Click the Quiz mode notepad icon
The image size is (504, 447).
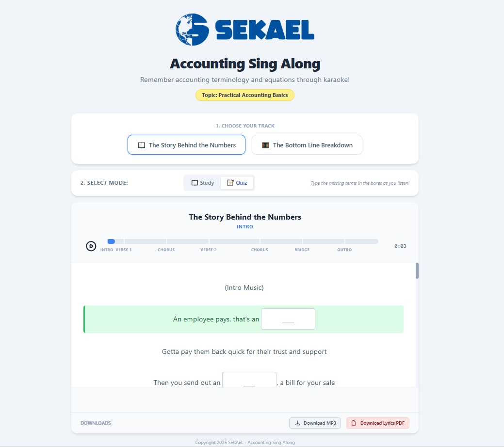click(x=230, y=183)
